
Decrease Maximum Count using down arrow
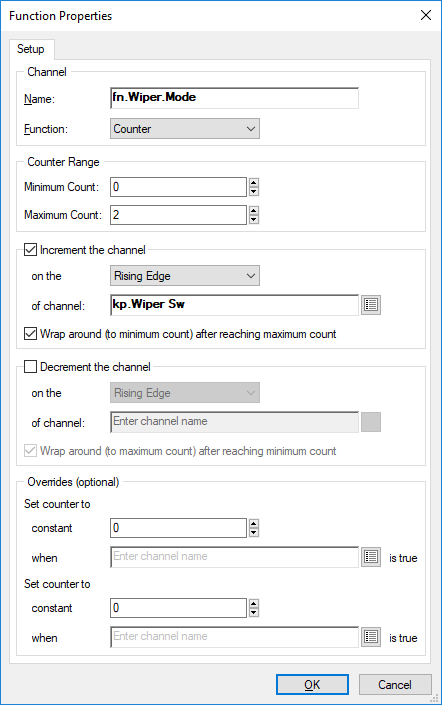click(x=254, y=219)
